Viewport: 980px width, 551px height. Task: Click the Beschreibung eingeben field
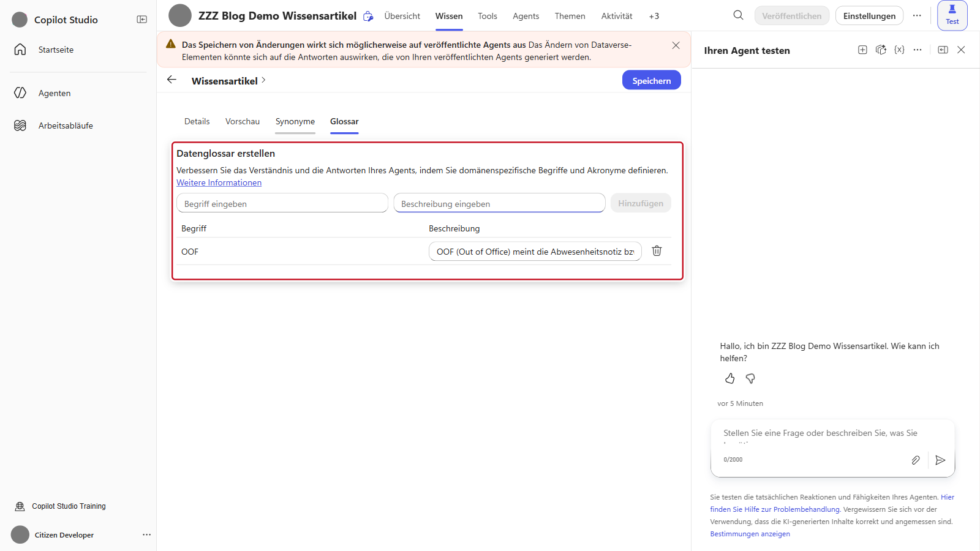click(x=500, y=203)
